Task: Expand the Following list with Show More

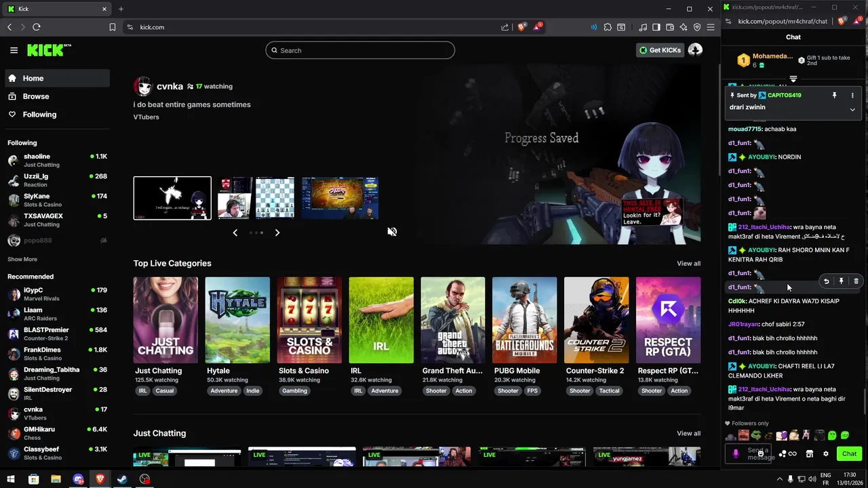Action: pos(22,259)
